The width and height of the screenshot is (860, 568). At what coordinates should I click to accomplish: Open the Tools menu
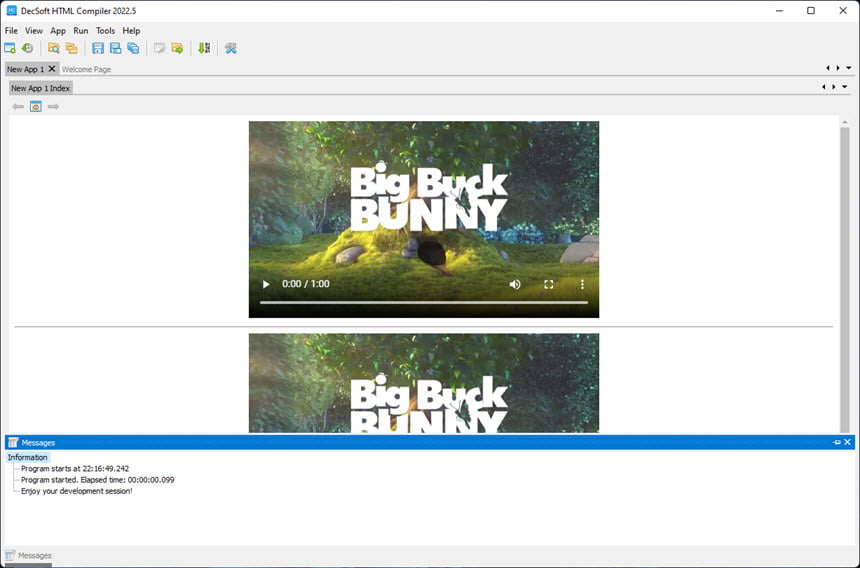pos(105,31)
